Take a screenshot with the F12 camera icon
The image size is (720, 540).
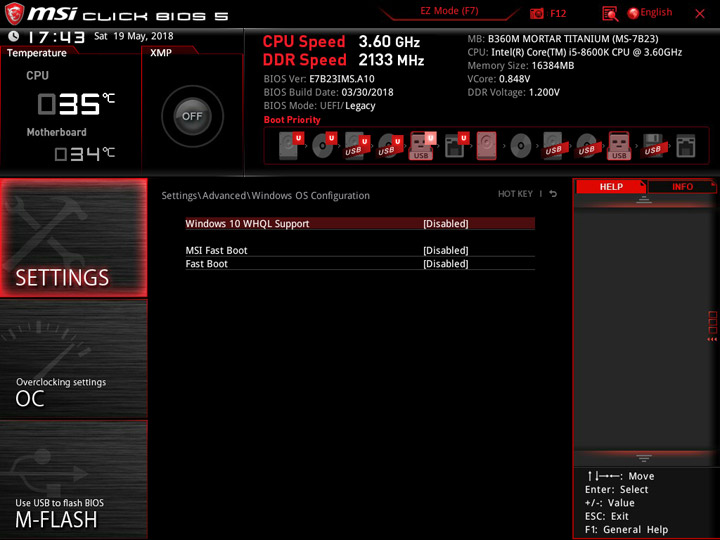pyautogui.click(x=537, y=14)
